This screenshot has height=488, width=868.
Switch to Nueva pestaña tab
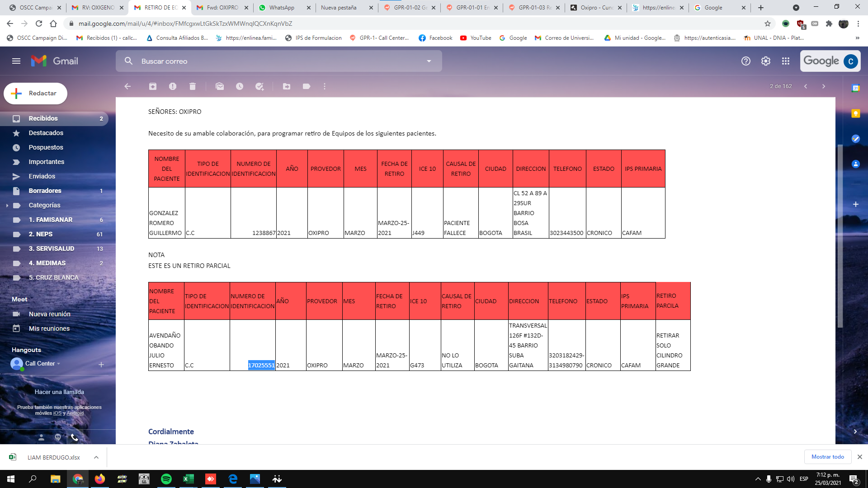(x=347, y=8)
